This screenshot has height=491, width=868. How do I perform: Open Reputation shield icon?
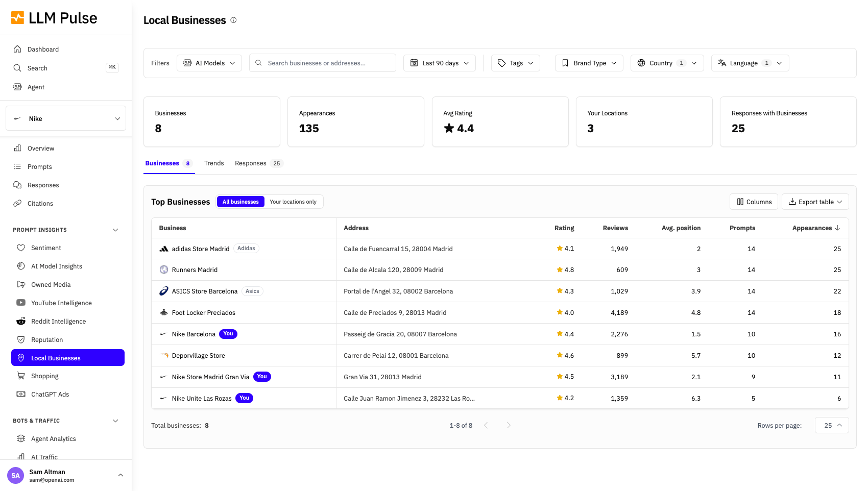pyautogui.click(x=21, y=339)
